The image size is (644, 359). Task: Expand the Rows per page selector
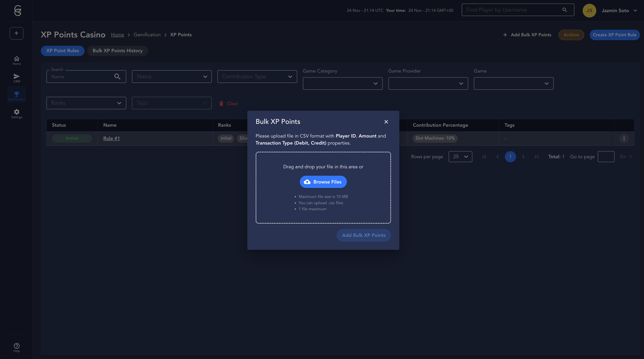[x=460, y=157]
